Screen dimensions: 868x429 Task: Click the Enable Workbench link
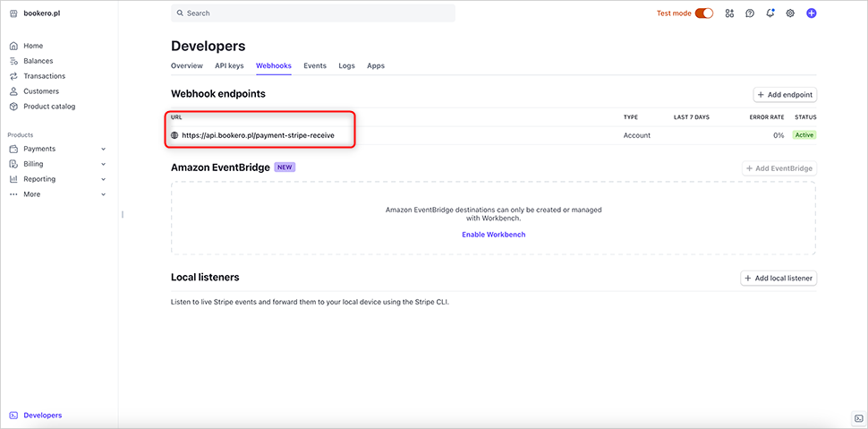(494, 235)
